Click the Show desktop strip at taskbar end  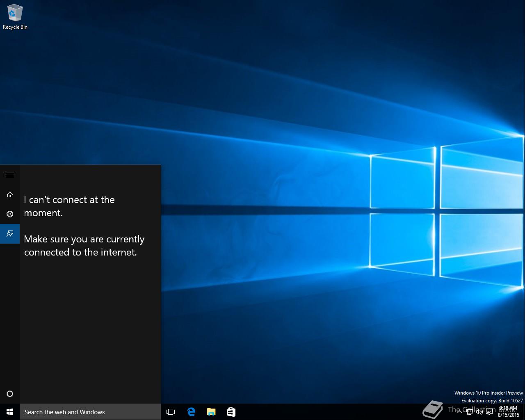524,412
